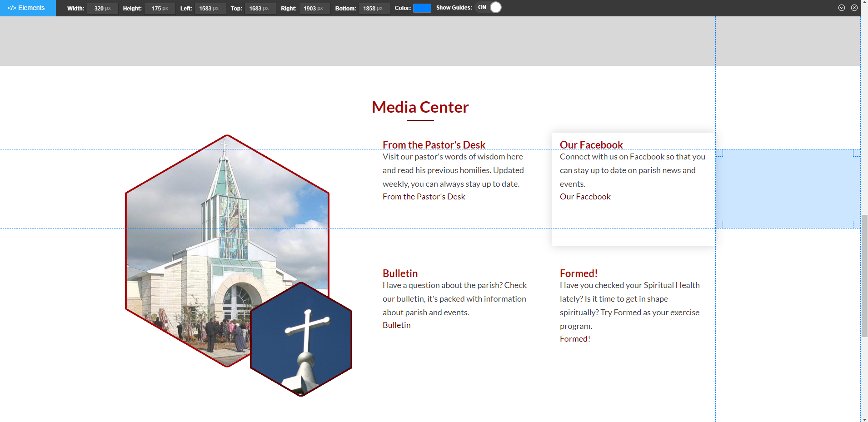Screen dimensions: 868x422
Task: Select the Right position field
Action: pyautogui.click(x=314, y=9)
